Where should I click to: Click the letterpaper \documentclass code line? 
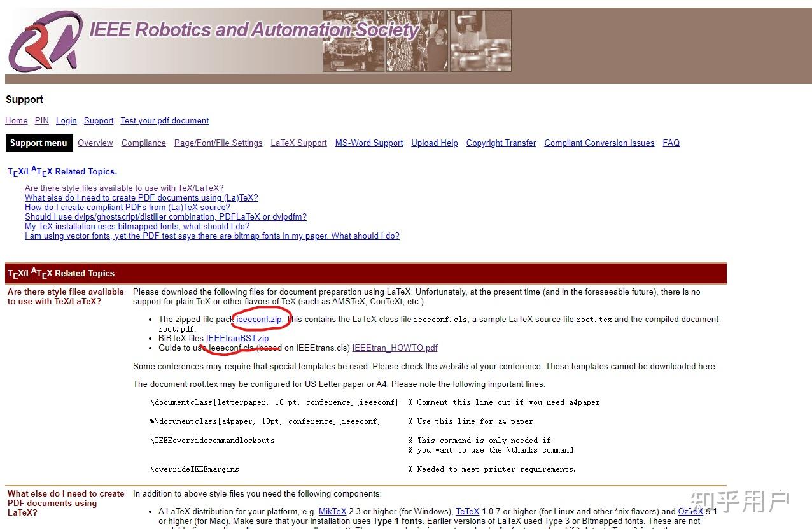[274, 402]
